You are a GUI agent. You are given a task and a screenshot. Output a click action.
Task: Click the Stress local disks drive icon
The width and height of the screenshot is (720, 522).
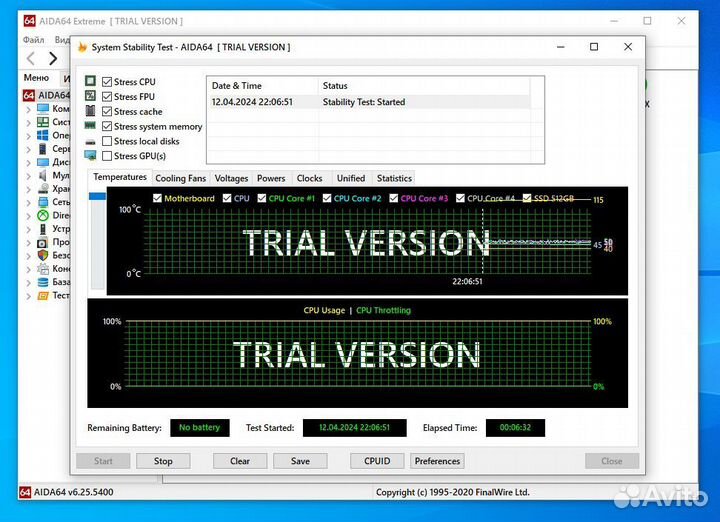click(x=90, y=142)
